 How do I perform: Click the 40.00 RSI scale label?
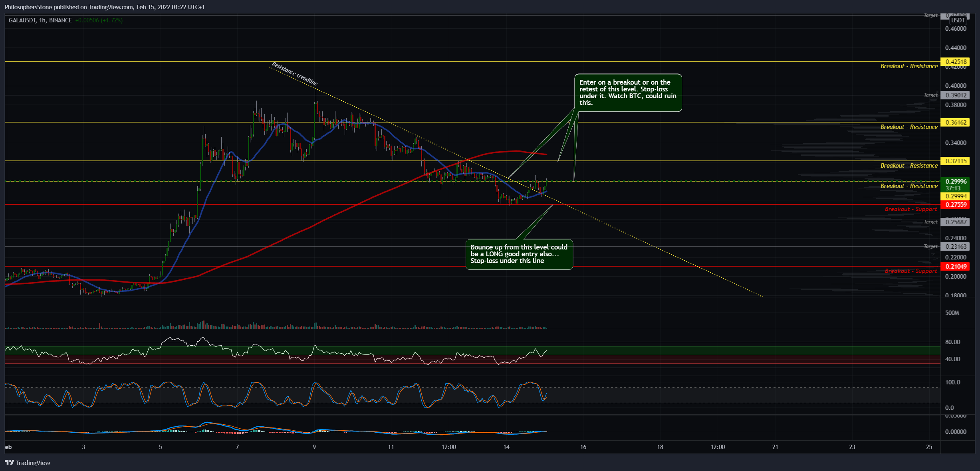tap(952, 359)
